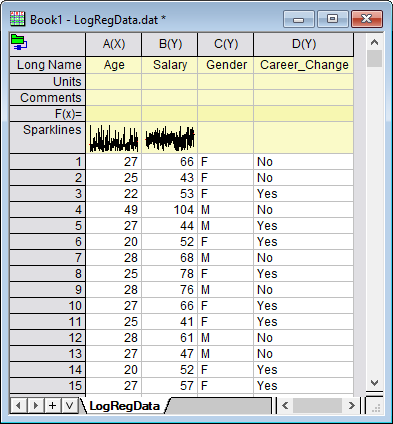Select column B(Y) header
Image resolution: width=393 pixels, height=424 pixels.
tap(170, 44)
